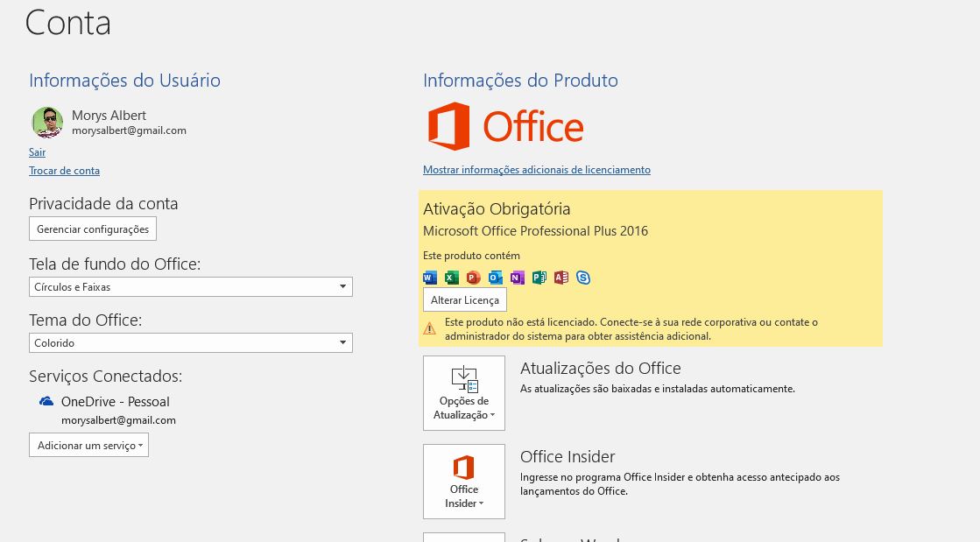980x542 pixels.
Task: Click the email address under OneDrive - Pessoal
Action: 118,420
